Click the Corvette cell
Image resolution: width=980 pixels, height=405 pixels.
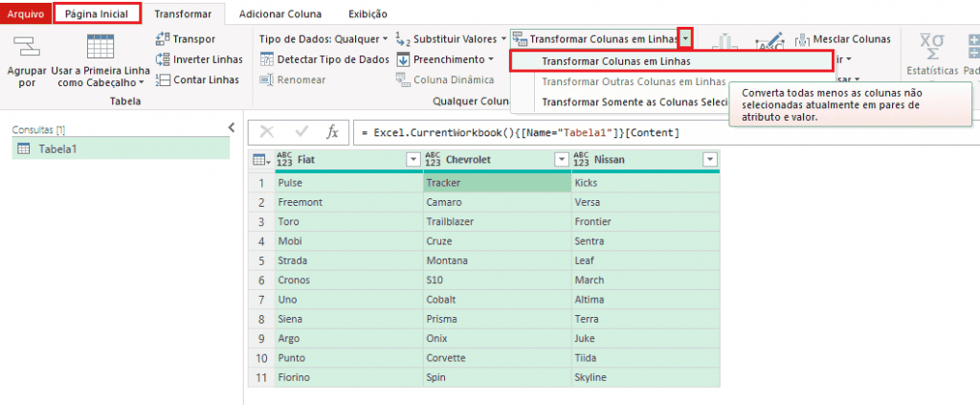(x=497, y=358)
